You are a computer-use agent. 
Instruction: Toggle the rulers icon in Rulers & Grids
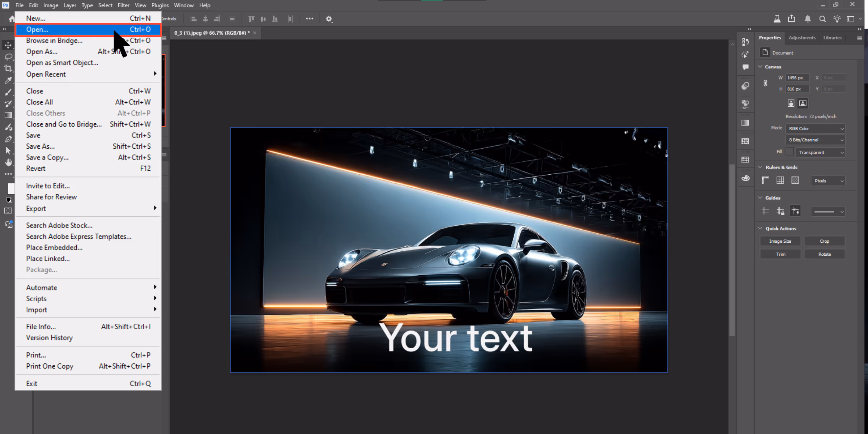pyautogui.click(x=765, y=180)
